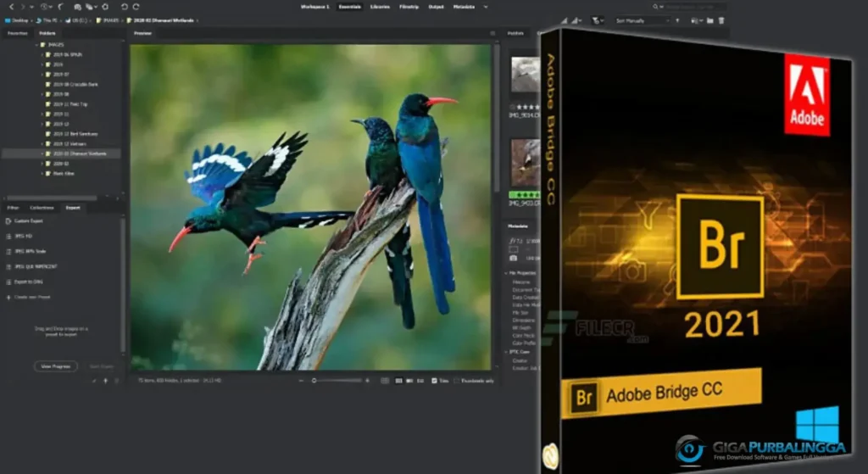
Task: Click the zoom in plus icon
Action: 368,381
